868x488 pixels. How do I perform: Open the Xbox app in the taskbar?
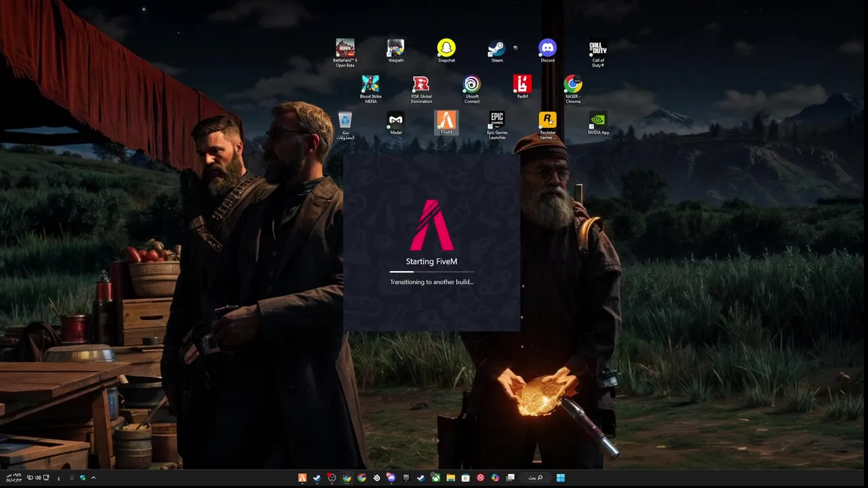tap(436, 478)
